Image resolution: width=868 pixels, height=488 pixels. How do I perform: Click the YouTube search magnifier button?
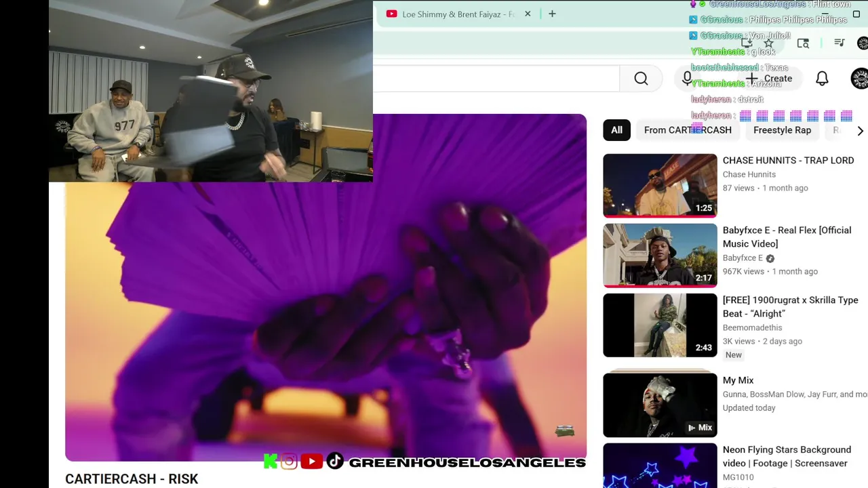641,79
